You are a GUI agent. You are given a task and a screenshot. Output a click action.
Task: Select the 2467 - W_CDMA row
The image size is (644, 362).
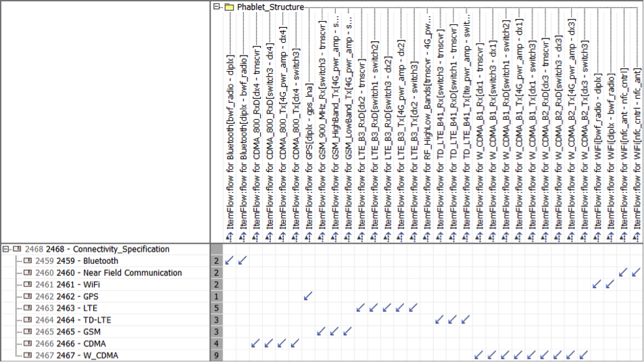pos(76,355)
